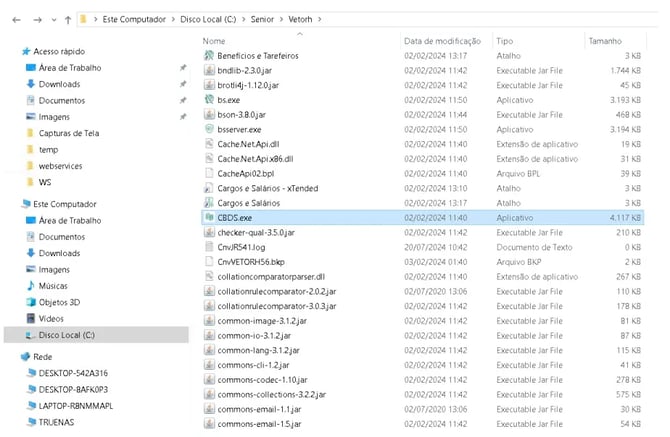Select the bs.exe application icon
Screen dimensions: 670x437
tap(209, 100)
